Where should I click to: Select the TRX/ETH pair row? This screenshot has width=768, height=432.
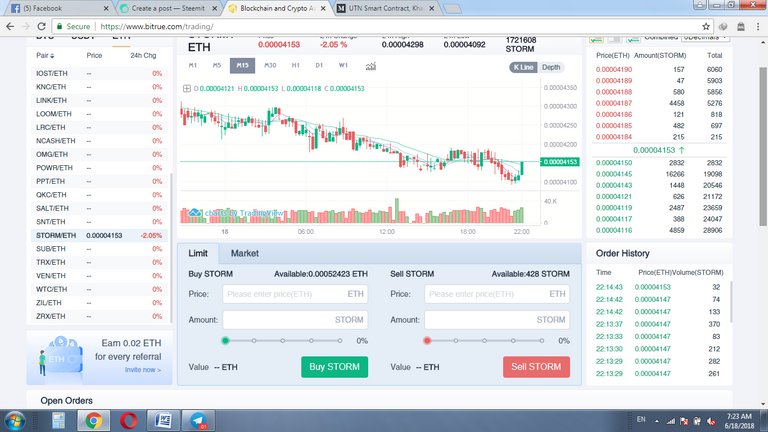97,263
